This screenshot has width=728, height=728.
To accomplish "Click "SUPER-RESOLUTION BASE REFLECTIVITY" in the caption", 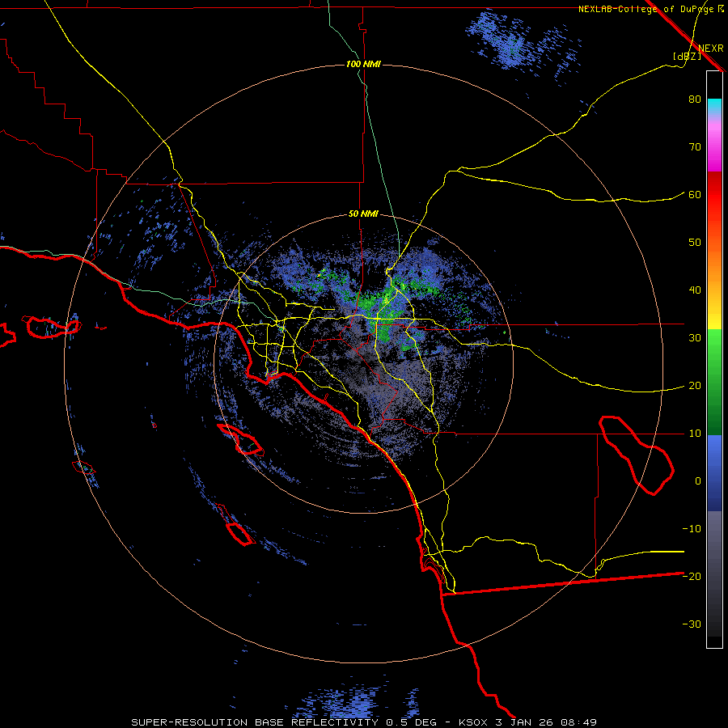I will click(255, 722).
